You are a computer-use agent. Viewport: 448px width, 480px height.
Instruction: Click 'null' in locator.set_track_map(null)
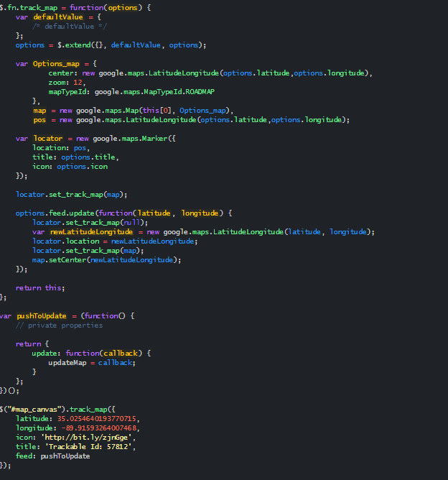pos(132,223)
